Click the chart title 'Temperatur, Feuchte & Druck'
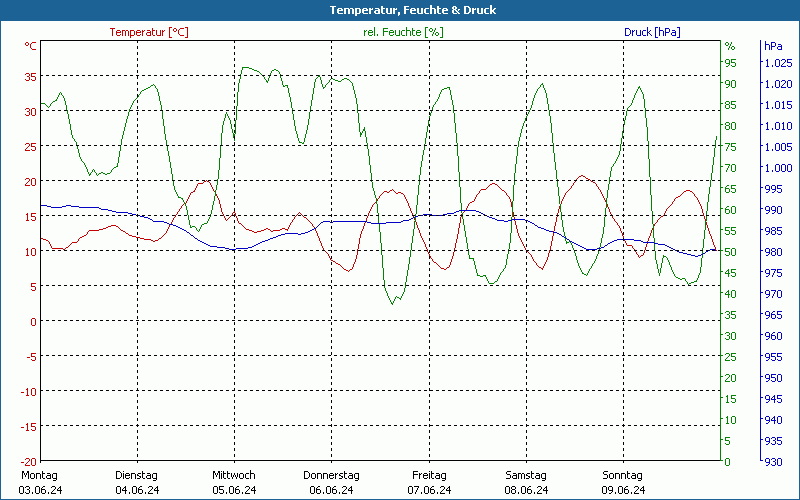Screen dimensions: 800x500 [413, 10]
